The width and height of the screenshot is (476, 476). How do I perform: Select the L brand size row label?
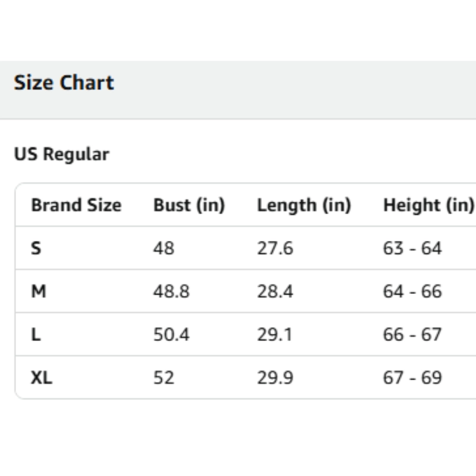[x=36, y=335]
